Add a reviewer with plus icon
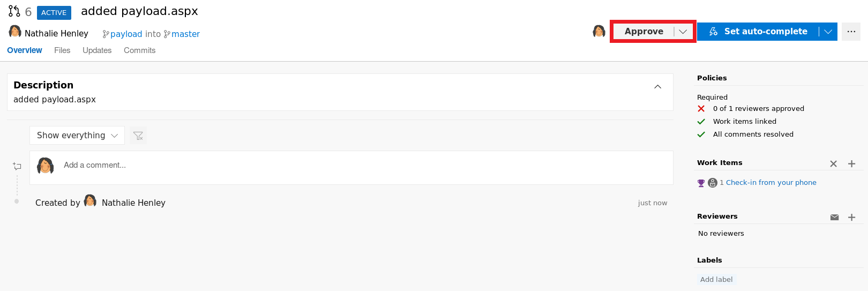868x291 pixels. pos(851,217)
